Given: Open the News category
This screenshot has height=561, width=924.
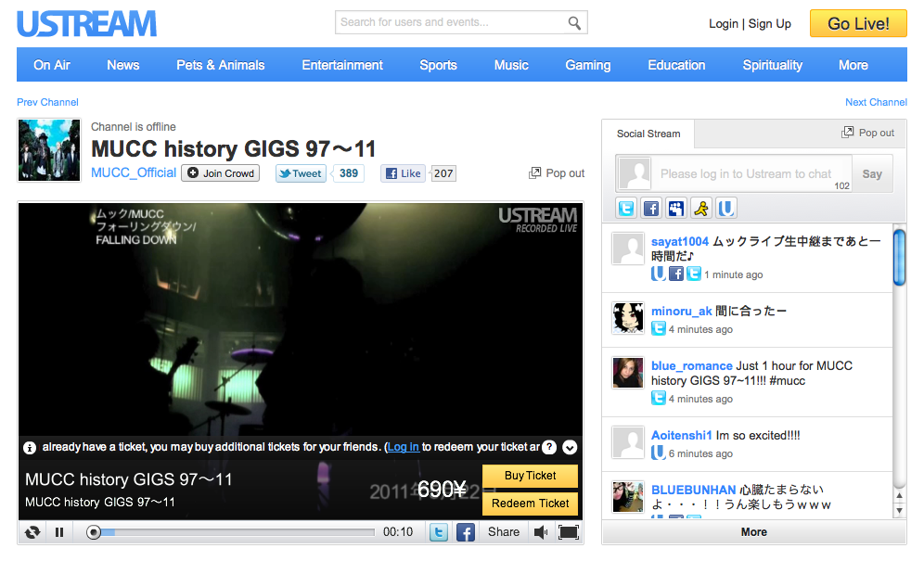Looking at the screenshot, I should 123,65.
